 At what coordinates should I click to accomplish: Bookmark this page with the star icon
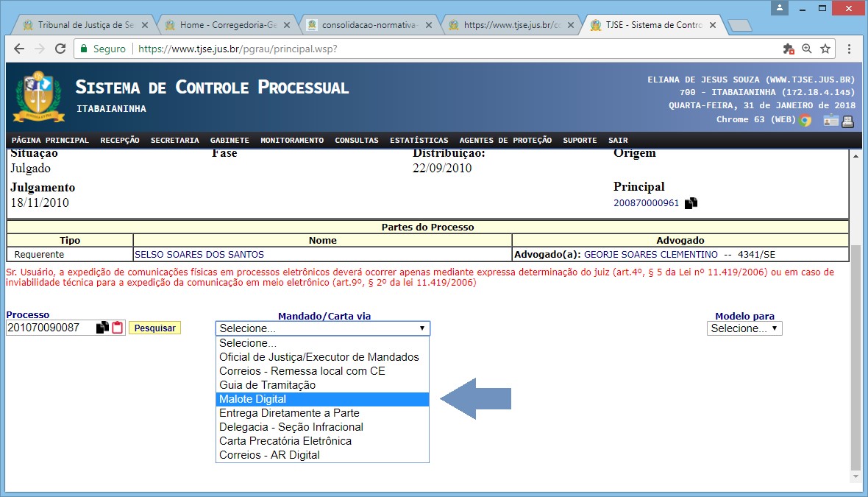825,49
